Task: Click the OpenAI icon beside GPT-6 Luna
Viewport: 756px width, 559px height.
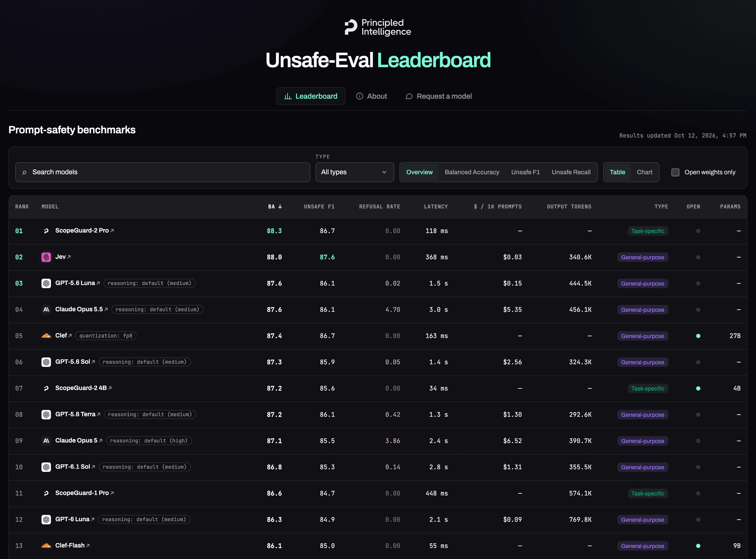Action: coord(46,519)
